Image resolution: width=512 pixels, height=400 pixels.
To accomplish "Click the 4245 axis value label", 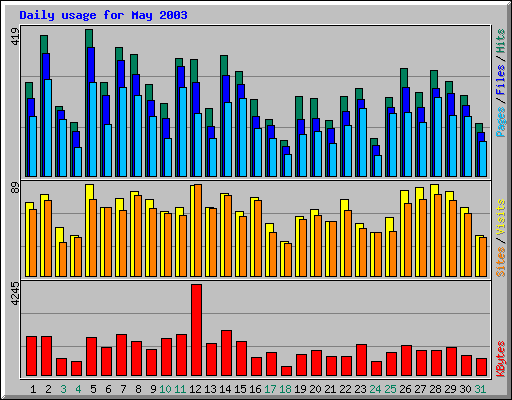I will coord(15,294).
